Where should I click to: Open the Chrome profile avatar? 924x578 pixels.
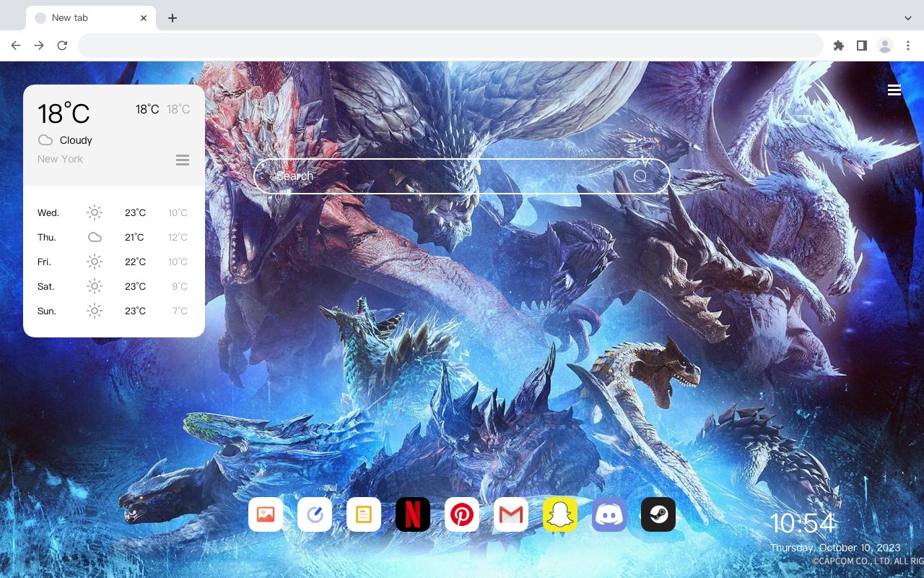[x=885, y=46]
